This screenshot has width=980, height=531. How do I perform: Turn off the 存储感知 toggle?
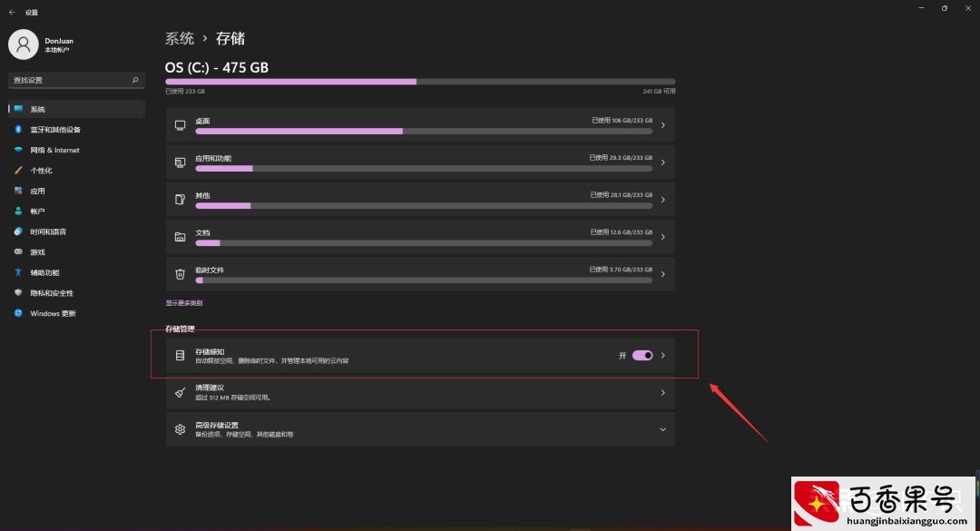coord(642,355)
